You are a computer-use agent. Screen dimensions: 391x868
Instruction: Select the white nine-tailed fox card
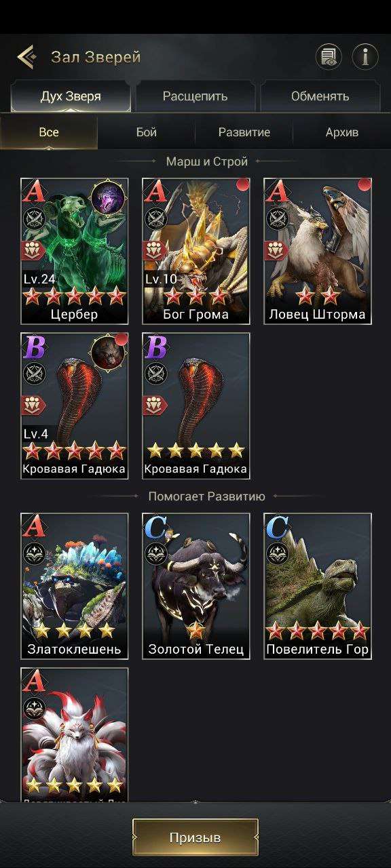click(x=75, y=734)
